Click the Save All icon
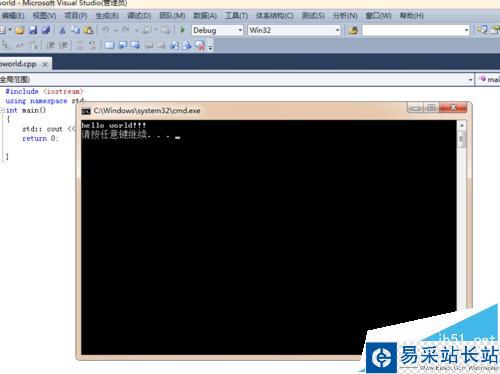500x374 pixels. pyautogui.click(x=46, y=30)
